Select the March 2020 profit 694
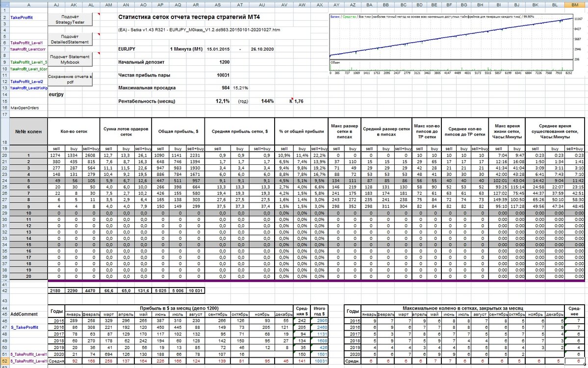Image resolution: width=588 pixels, height=368 pixels. click(108, 354)
